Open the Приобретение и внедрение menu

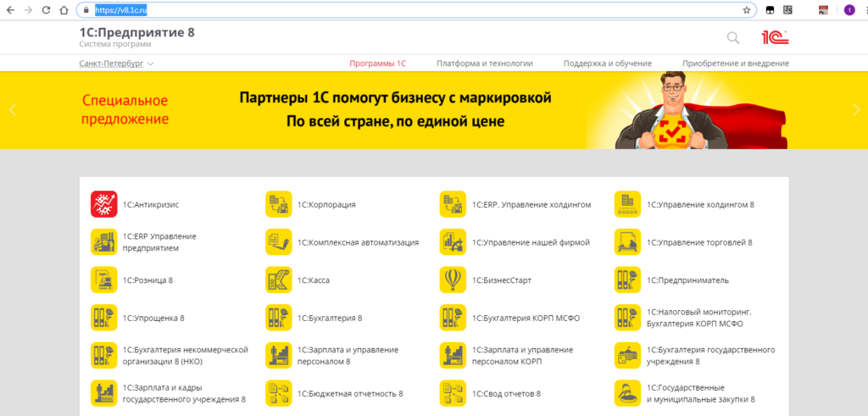(736, 64)
